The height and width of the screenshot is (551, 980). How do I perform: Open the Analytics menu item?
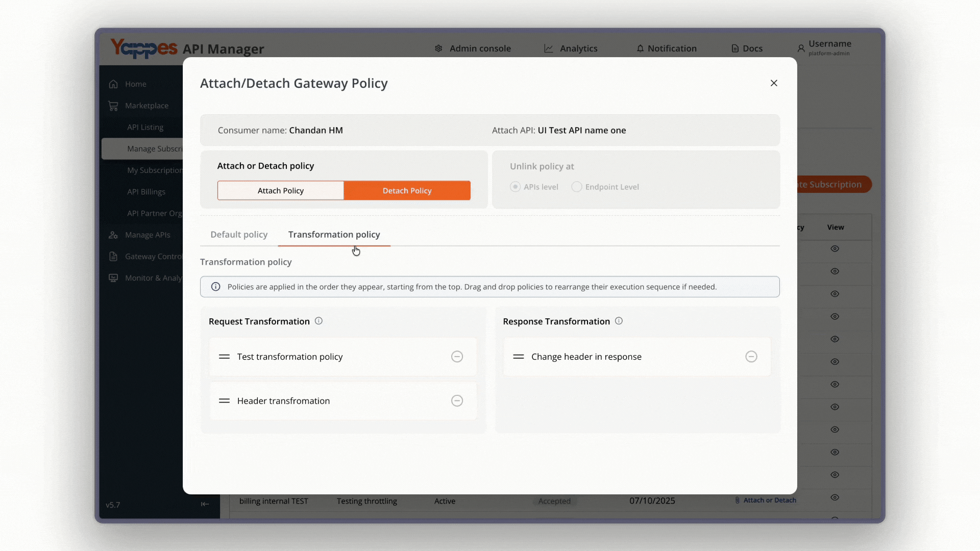571,48
